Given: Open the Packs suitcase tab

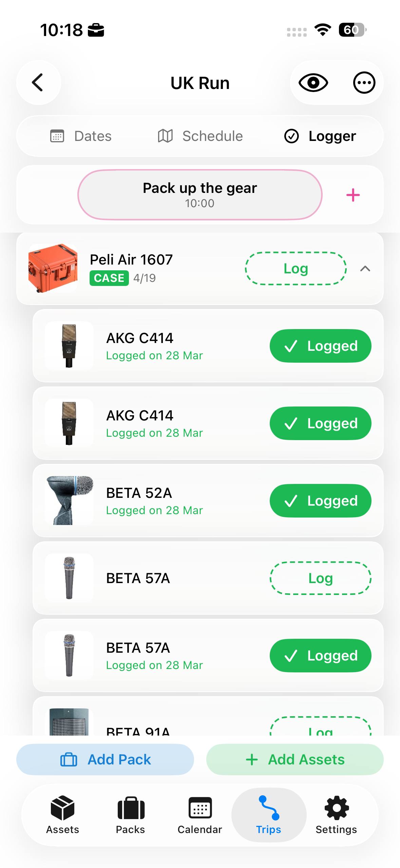Looking at the screenshot, I should [x=131, y=815].
